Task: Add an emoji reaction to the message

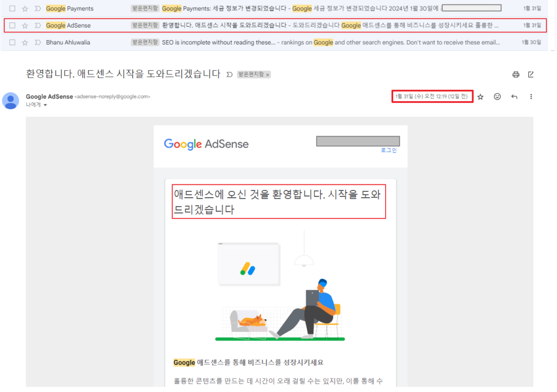Action: [497, 97]
